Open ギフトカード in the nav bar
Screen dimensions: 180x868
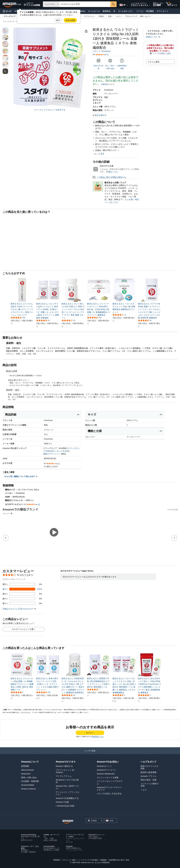point(163,11)
